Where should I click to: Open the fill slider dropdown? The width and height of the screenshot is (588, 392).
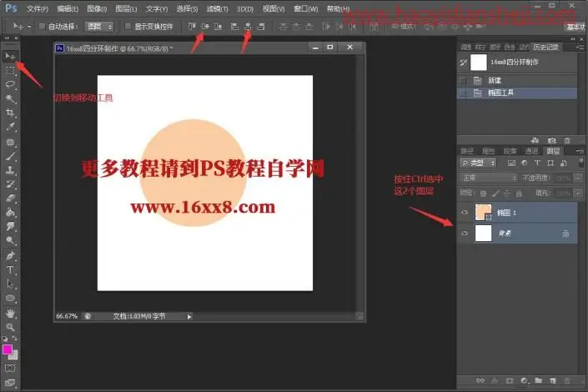pos(578,193)
